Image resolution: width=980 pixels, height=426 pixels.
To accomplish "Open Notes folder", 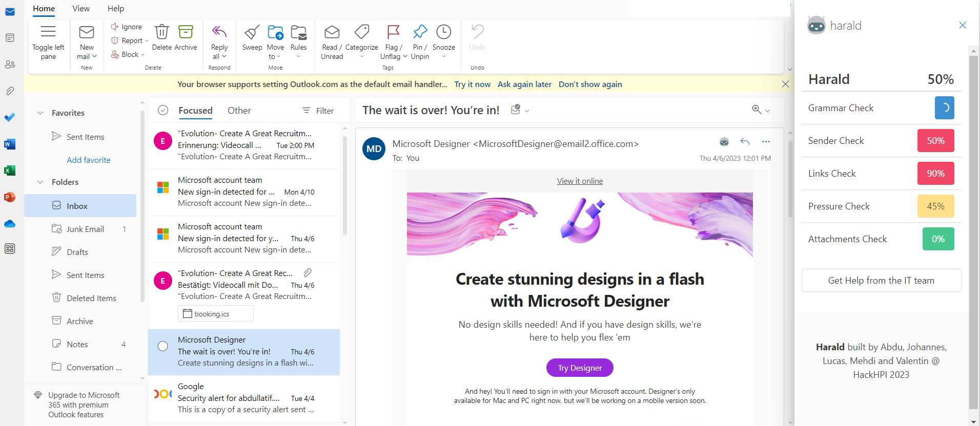I will coord(80,344).
